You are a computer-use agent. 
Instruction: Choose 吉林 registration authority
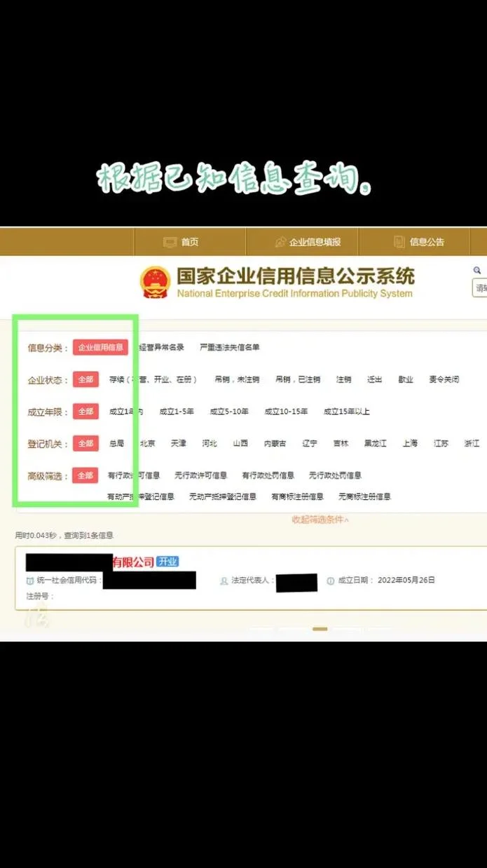[x=341, y=444]
